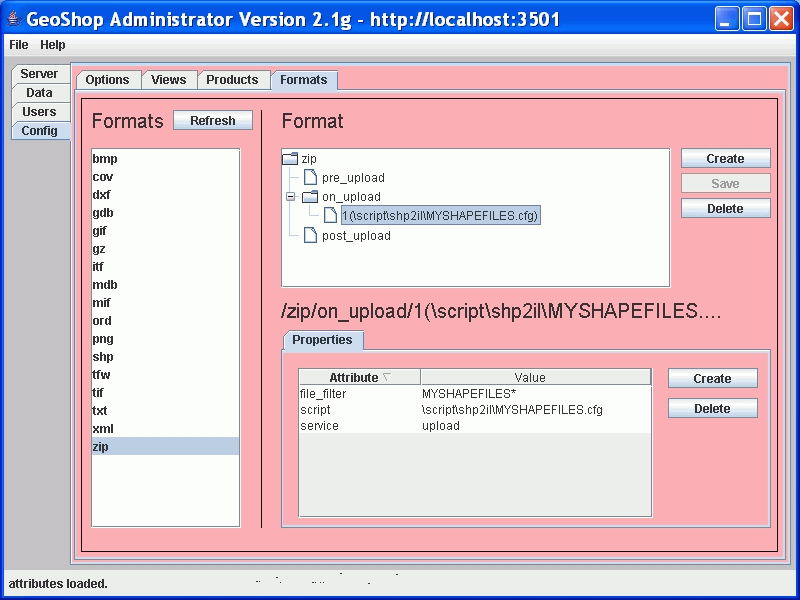Minimize the GeoShop Administrator window
800x600 pixels.
[726, 19]
